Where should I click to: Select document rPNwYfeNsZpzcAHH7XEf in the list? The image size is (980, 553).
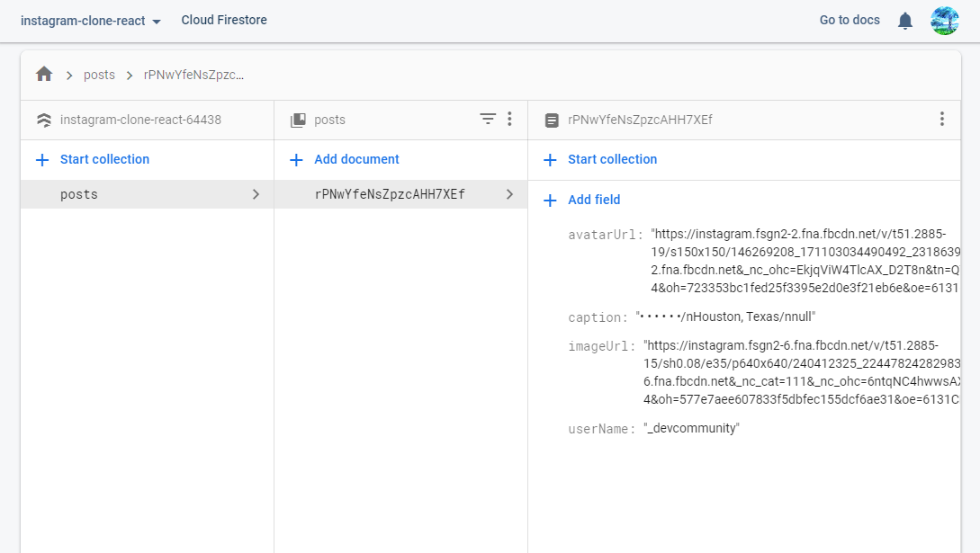(400, 194)
